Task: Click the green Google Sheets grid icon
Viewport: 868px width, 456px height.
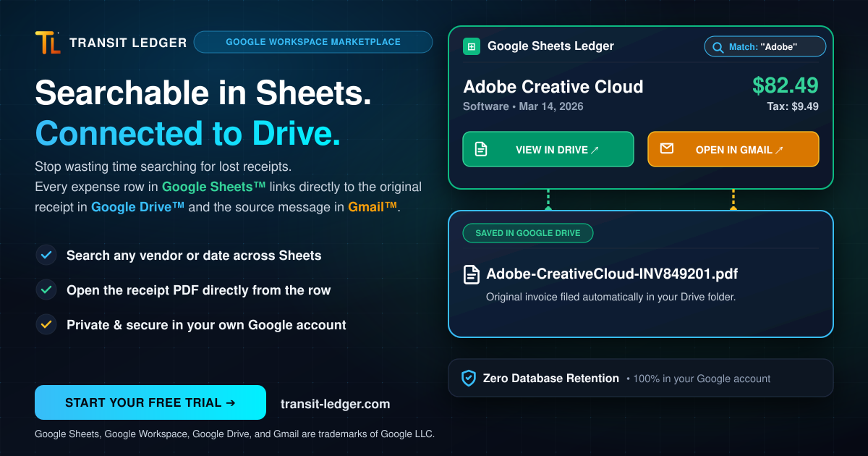Action: 472,46
